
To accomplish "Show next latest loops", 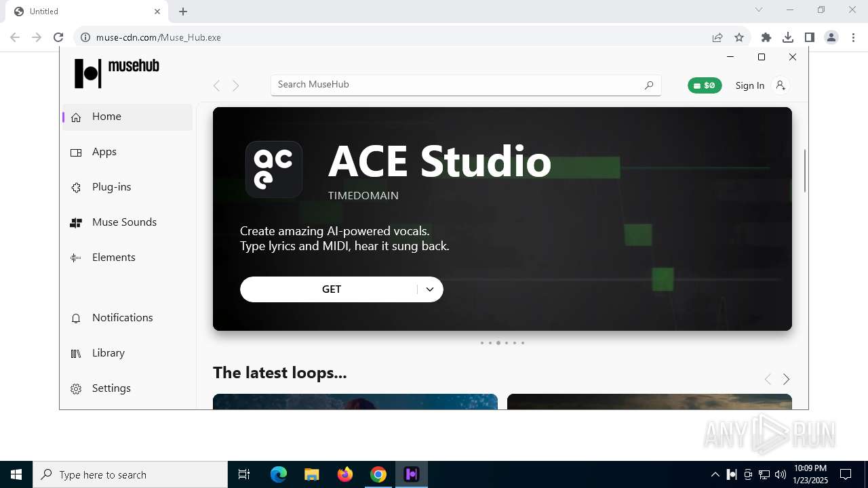I will click(786, 380).
